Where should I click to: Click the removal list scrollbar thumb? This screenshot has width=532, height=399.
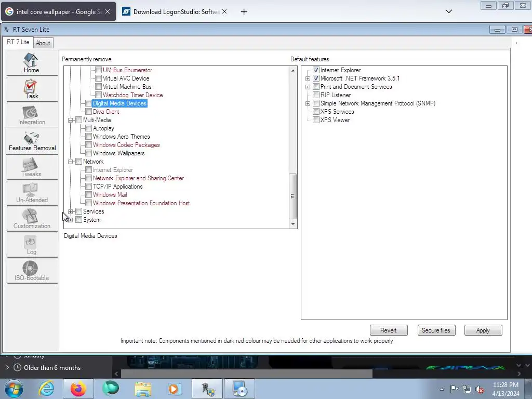(293, 196)
